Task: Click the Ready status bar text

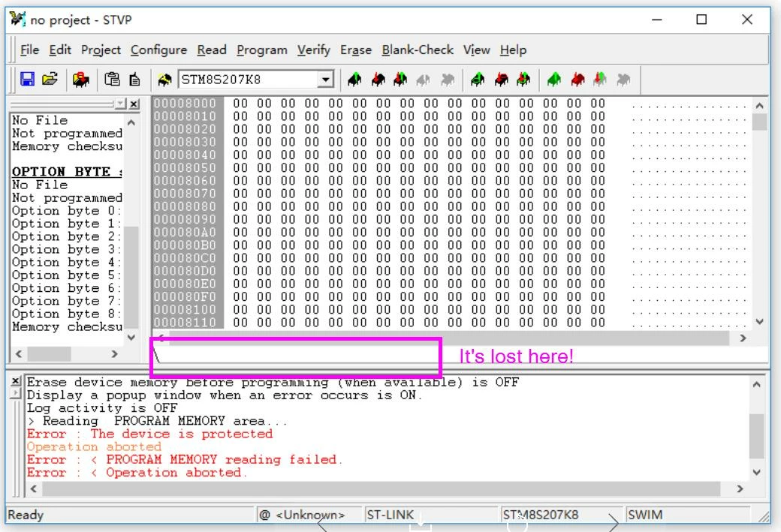Action: pos(26,515)
